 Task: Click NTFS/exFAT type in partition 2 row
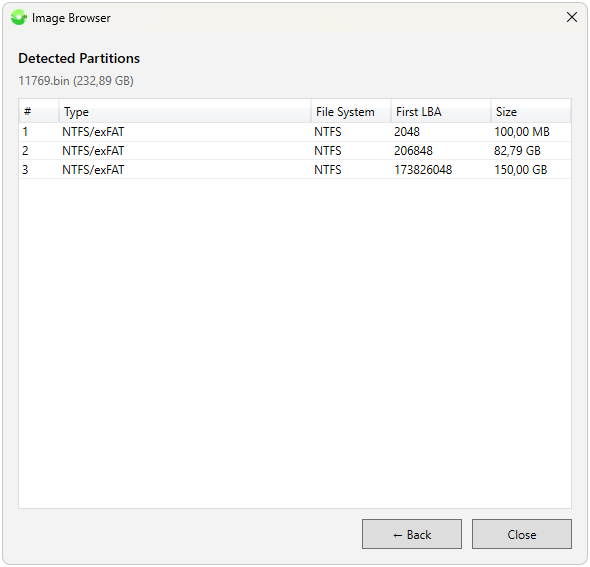tap(93, 150)
